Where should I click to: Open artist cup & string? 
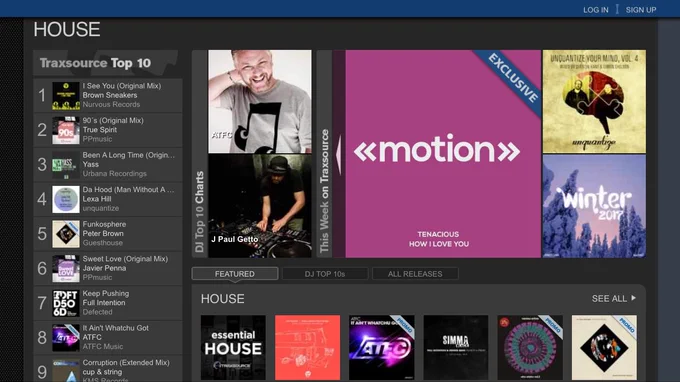pyautogui.click(x=102, y=372)
